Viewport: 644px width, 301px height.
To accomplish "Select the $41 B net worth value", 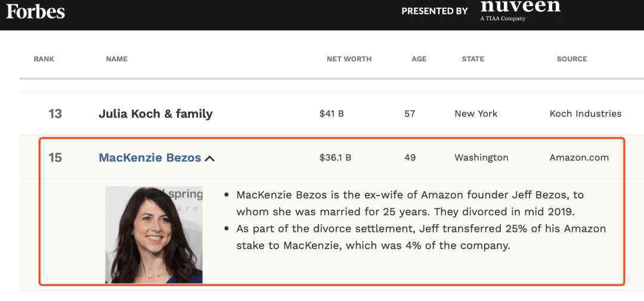I will [x=332, y=114].
